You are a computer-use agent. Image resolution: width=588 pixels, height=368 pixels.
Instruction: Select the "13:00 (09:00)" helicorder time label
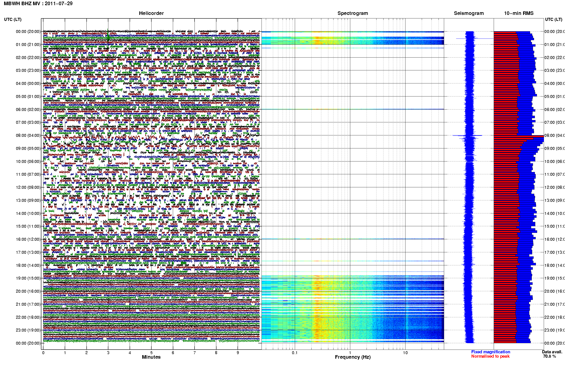pyautogui.click(x=28, y=200)
